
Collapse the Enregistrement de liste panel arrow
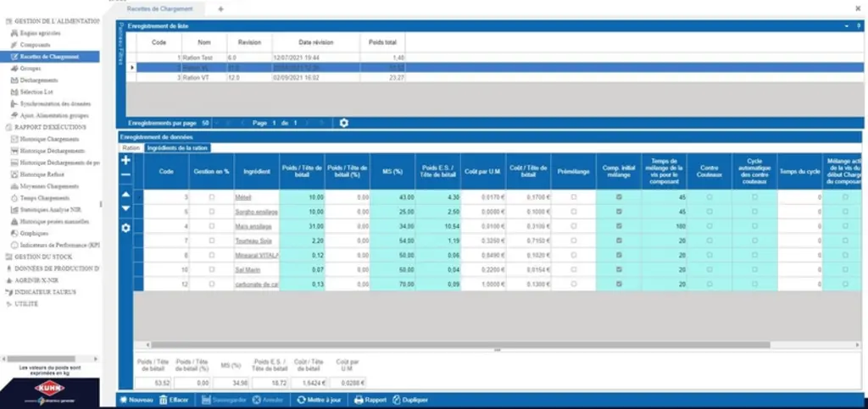(847, 26)
